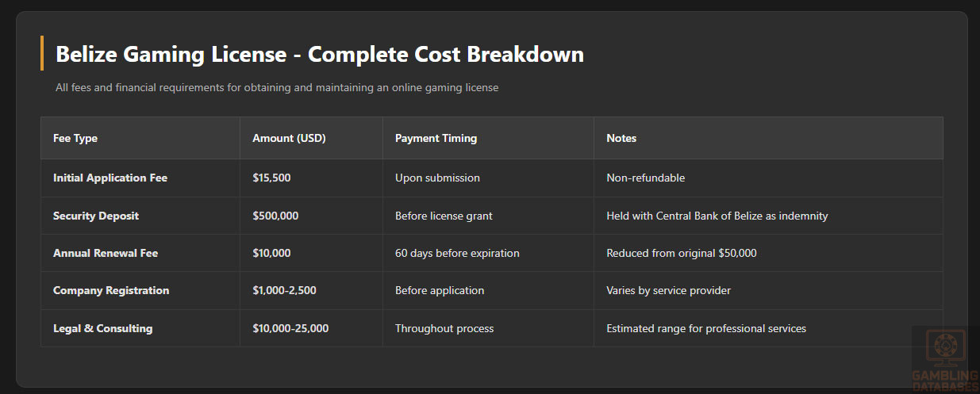Click the $10,000-25,000 amount cell

pyautogui.click(x=290, y=328)
